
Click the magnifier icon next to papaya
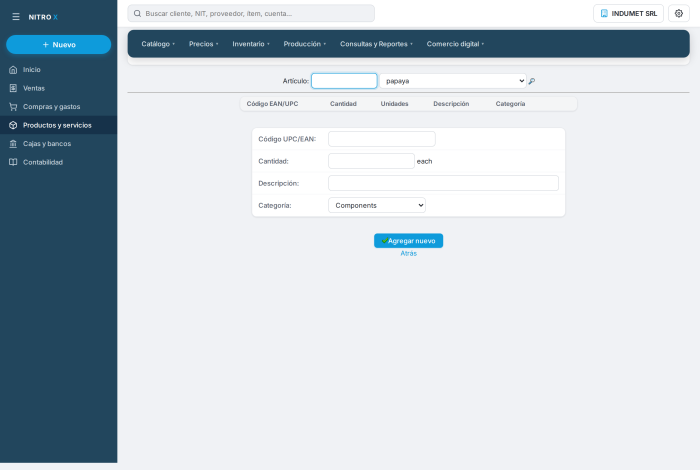coord(532,81)
